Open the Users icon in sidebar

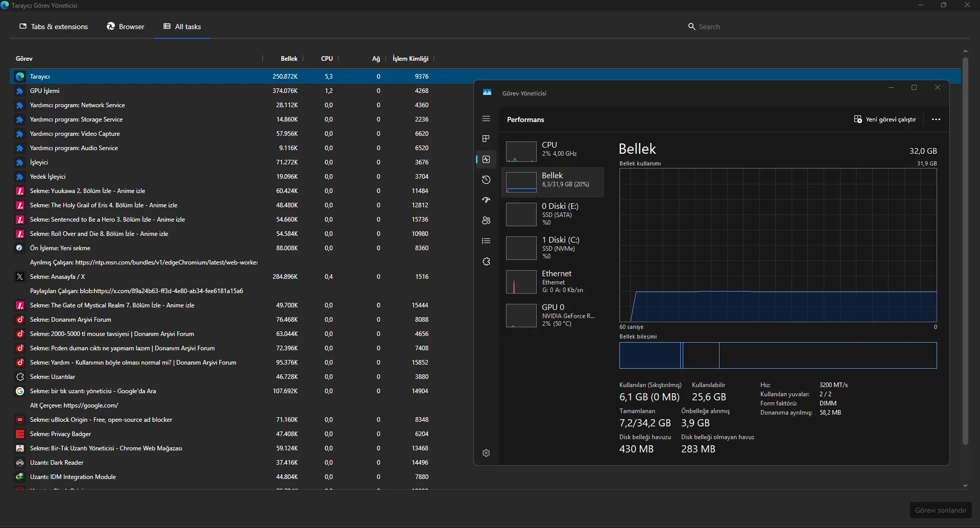click(486, 221)
